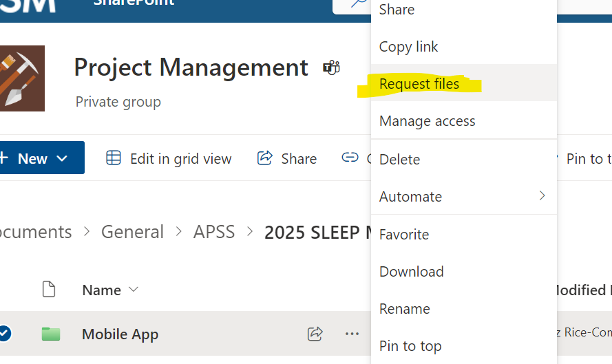This screenshot has height=364, width=612.
Task: Open the Name column sort dropdown
Action: pos(134,289)
